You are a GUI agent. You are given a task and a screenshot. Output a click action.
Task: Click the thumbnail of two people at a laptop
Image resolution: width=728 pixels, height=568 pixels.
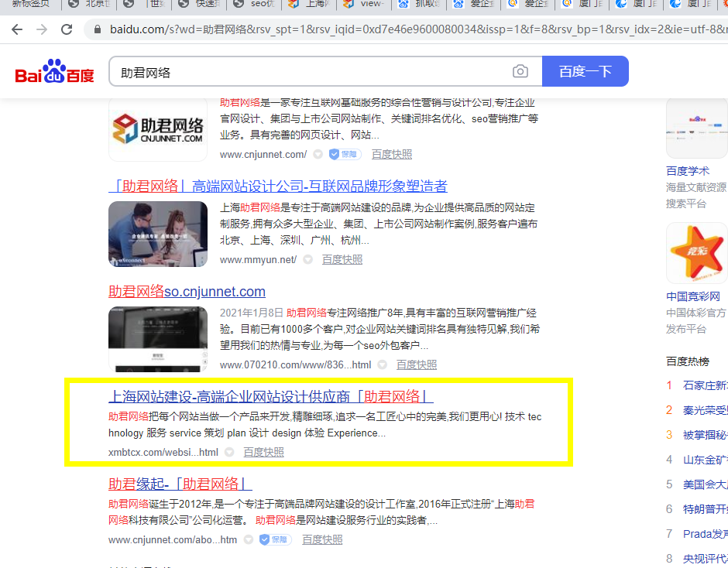tap(158, 234)
